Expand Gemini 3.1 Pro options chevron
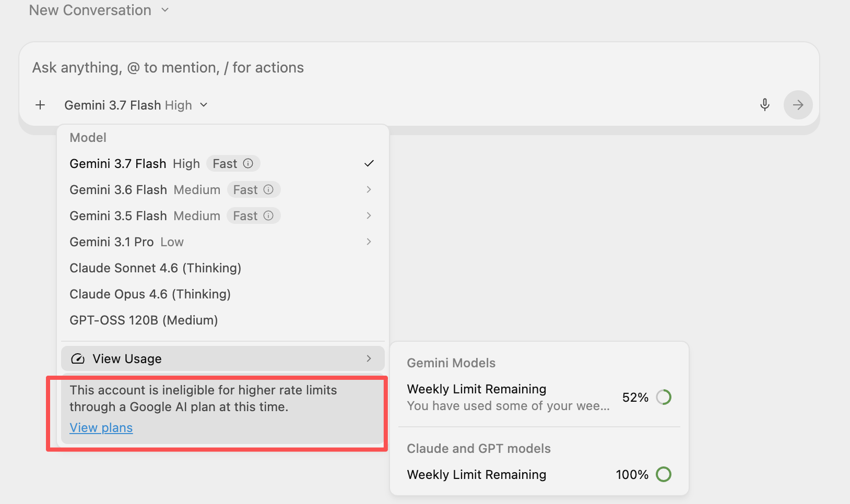850x504 pixels. coord(369,242)
